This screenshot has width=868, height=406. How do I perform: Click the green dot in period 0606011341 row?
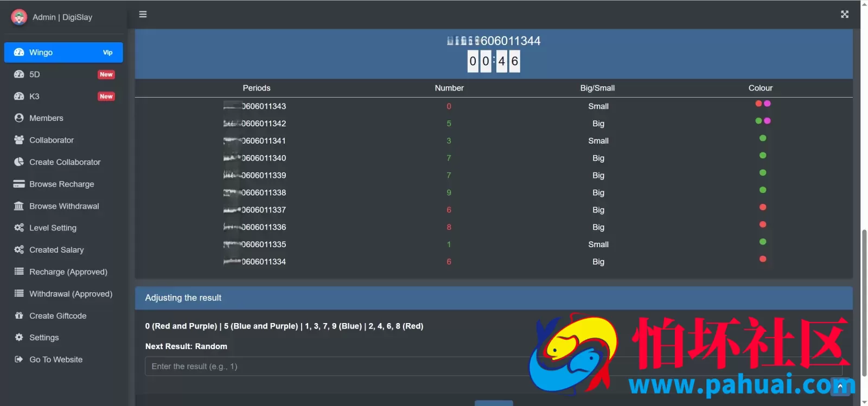pos(763,138)
